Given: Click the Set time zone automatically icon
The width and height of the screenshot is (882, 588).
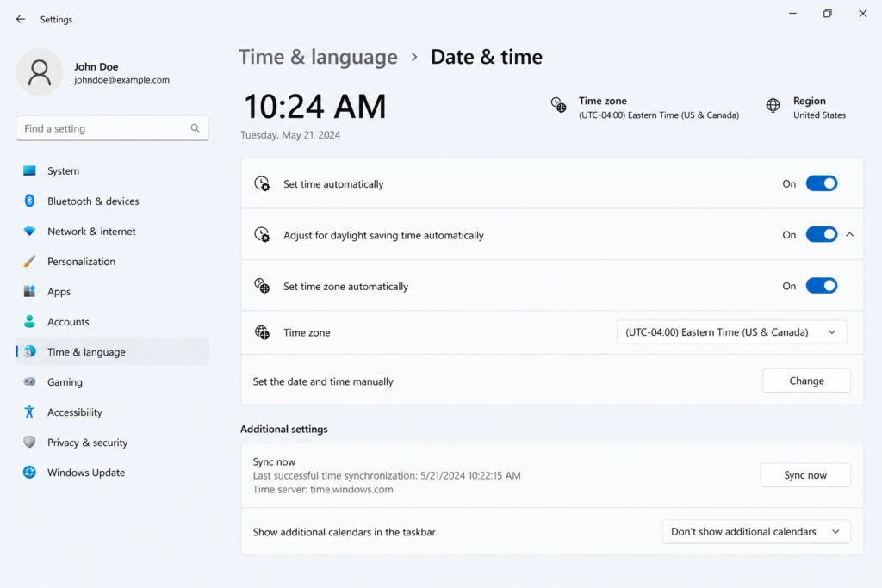Looking at the screenshot, I should point(262,286).
